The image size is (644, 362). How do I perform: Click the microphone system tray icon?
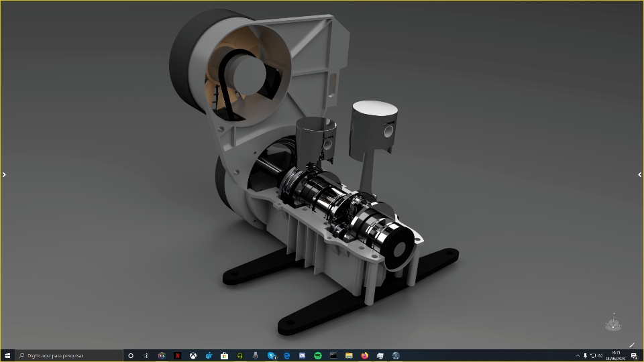(585, 355)
